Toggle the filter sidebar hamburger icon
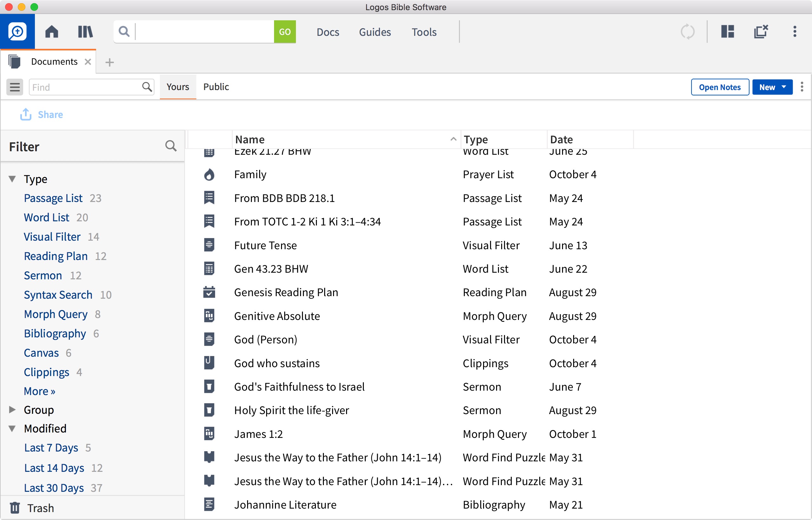This screenshot has height=520, width=812. (x=15, y=87)
